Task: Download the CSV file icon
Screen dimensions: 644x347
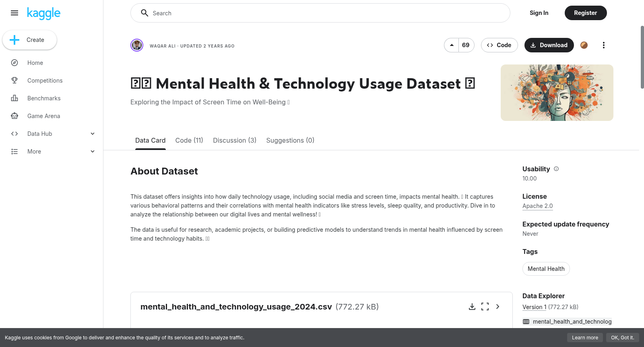Action: [472, 307]
